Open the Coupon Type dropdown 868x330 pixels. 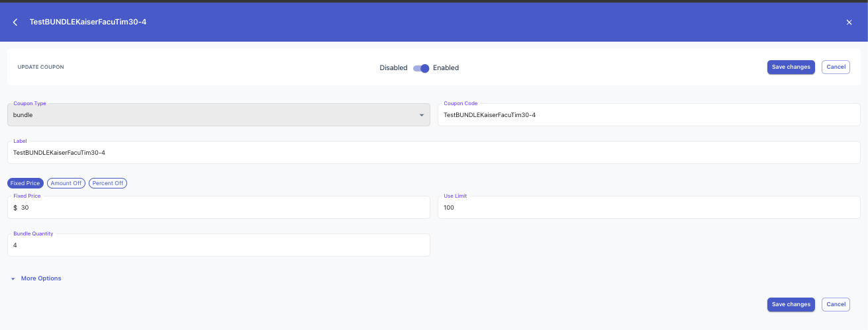[218, 115]
